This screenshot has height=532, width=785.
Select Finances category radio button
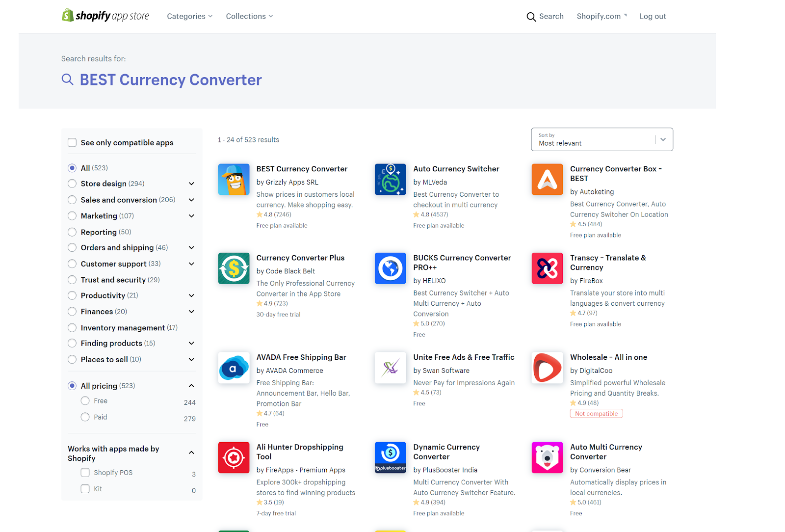coord(72,312)
